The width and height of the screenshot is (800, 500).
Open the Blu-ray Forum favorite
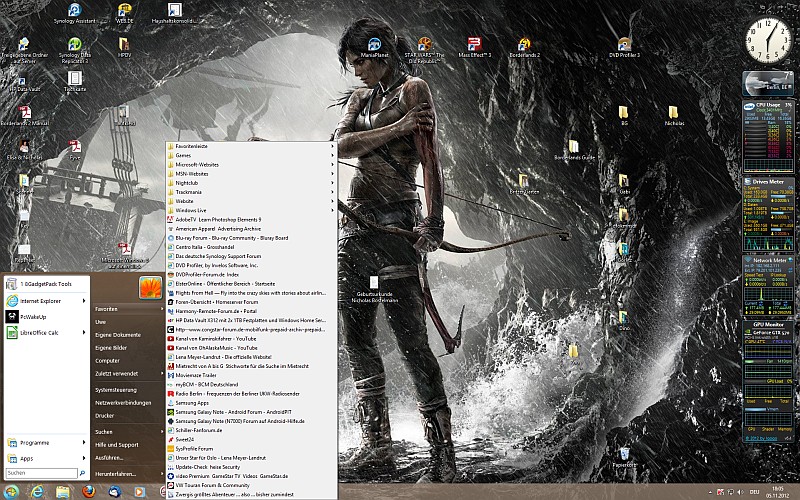pyautogui.click(x=251, y=238)
